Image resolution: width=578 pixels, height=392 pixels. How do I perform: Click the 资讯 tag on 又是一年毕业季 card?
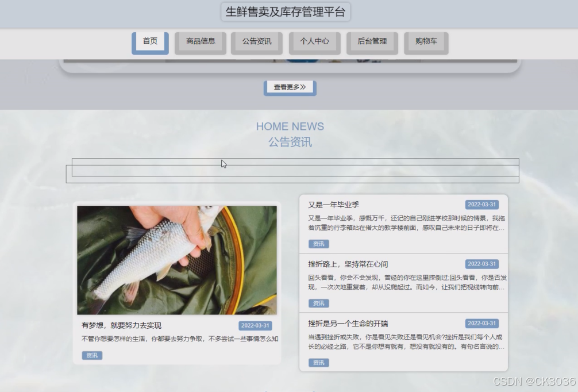[318, 244]
